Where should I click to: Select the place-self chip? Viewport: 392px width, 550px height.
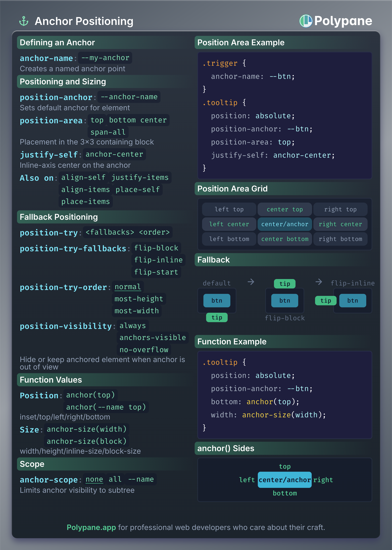[x=138, y=189]
